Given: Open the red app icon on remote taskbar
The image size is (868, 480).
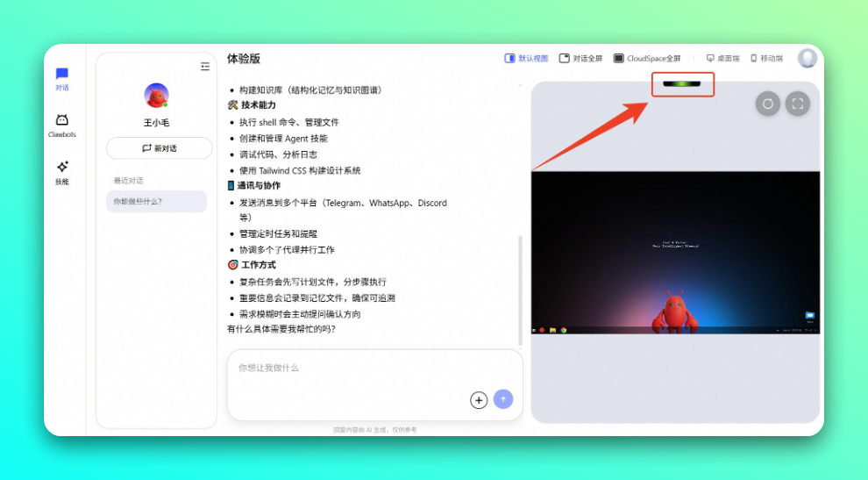Looking at the screenshot, I should [542, 330].
